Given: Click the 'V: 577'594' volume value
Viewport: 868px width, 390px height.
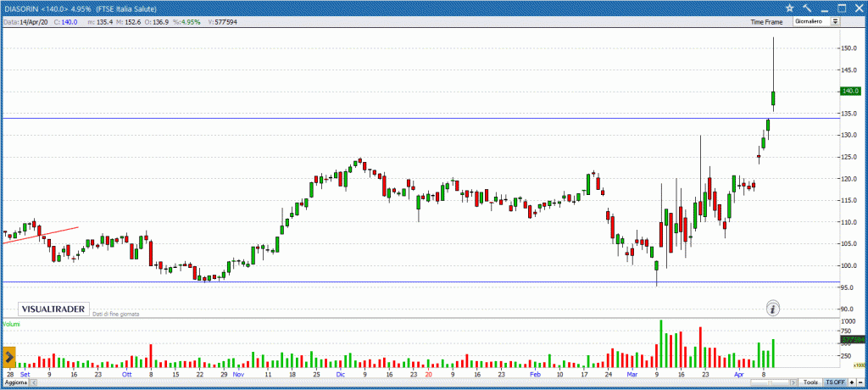Looking at the screenshot, I should point(223,21).
